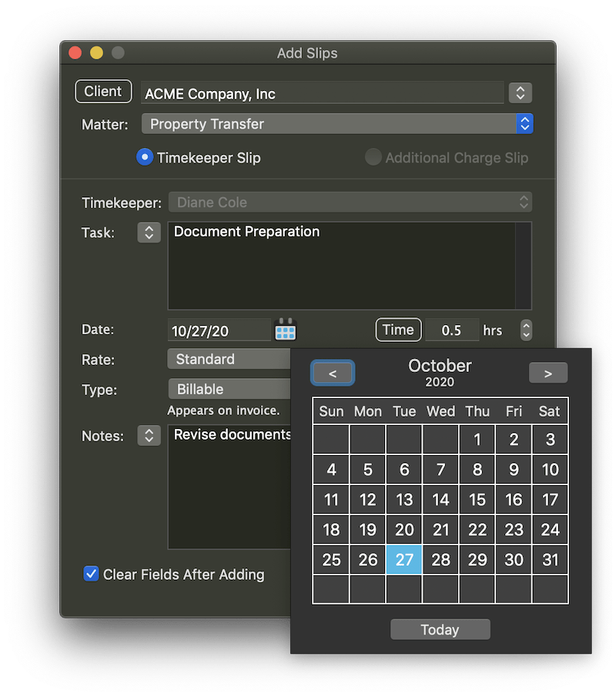
Task: Click the ACME Company, Inc client field
Action: click(x=322, y=93)
